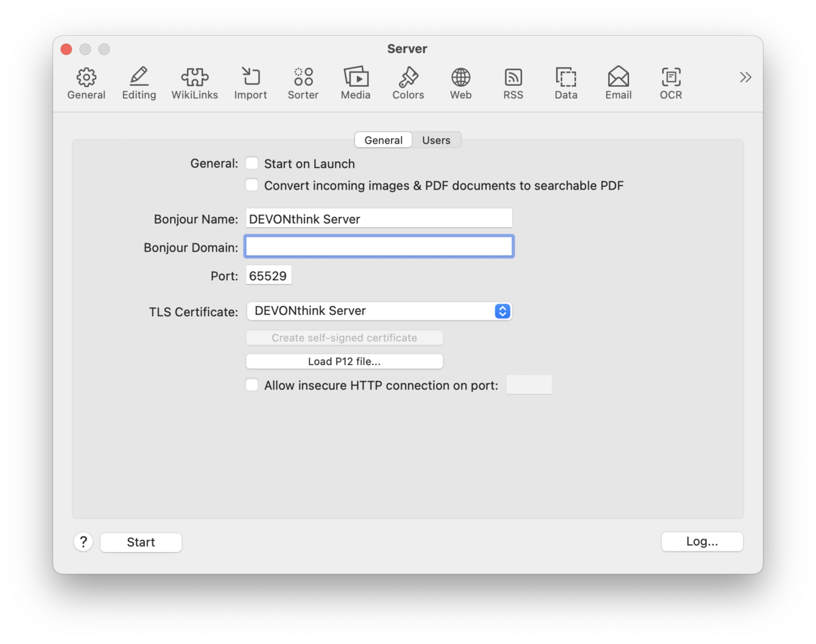Open the Media preferences pane
816x644 pixels.
click(356, 84)
